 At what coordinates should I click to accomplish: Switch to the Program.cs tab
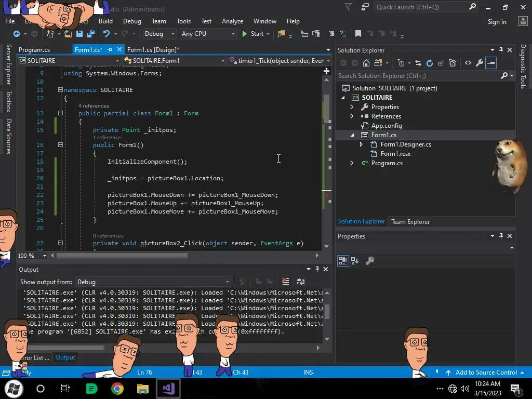click(x=34, y=49)
